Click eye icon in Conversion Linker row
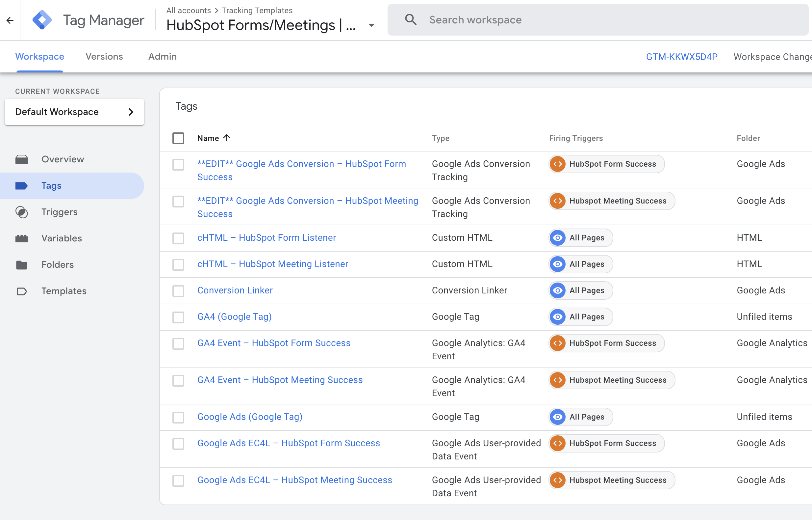Viewport: 812px width, 520px height. (558, 290)
